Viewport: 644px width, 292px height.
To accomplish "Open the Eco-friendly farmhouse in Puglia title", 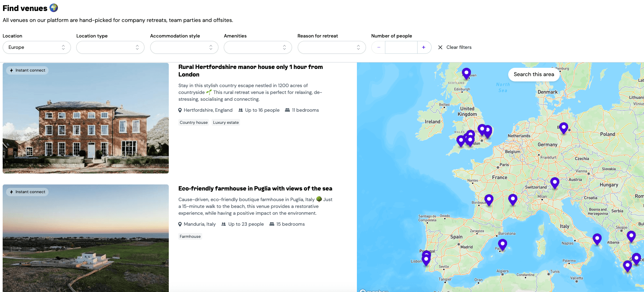I will [x=255, y=189].
